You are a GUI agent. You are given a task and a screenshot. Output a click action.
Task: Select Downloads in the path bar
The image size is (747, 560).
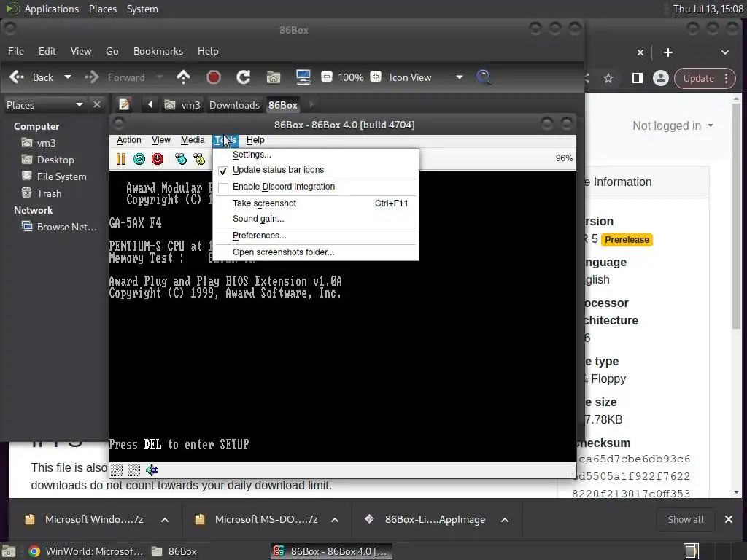[x=234, y=105]
